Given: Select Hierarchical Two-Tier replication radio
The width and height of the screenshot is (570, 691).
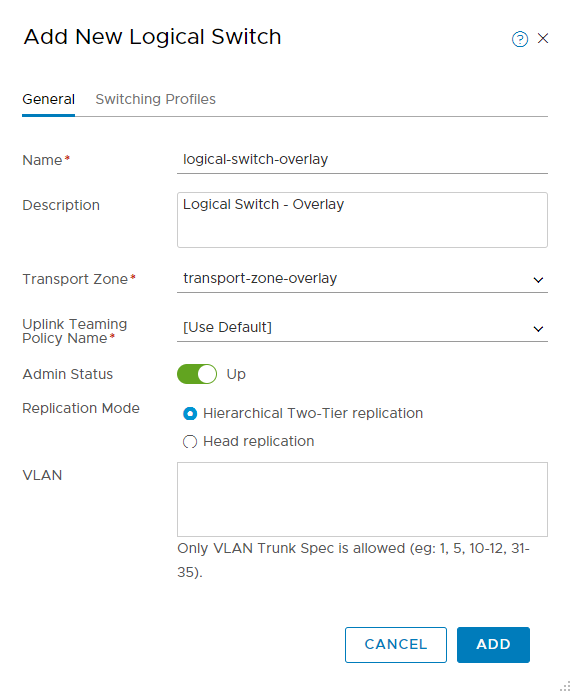Looking at the screenshot, I should pos(190,413).
